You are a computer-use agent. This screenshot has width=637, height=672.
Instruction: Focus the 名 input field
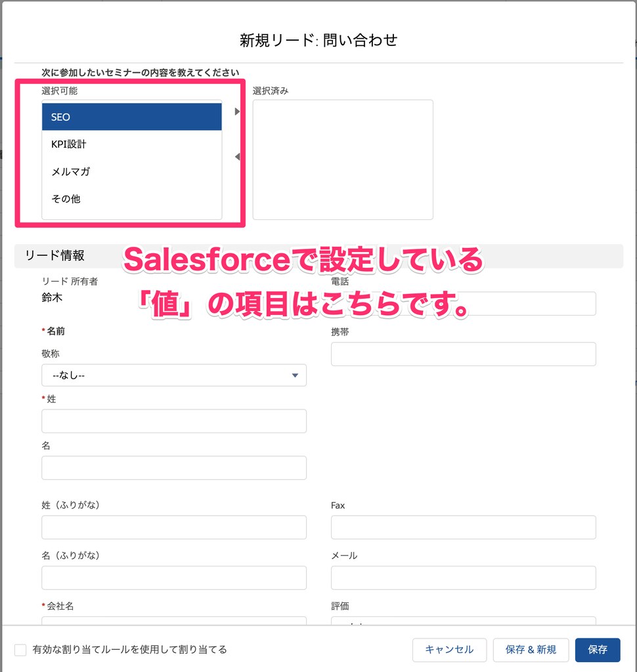tap(174, 467)
